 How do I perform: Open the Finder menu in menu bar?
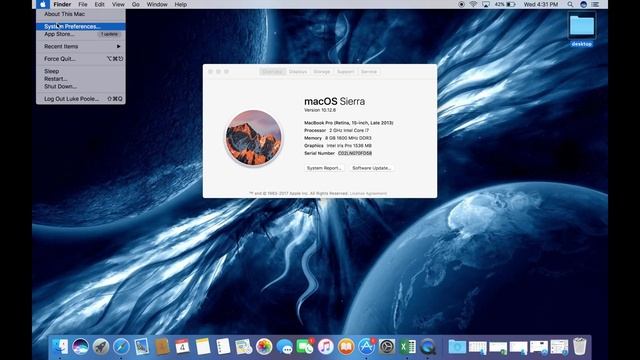[x=62, y=4]
